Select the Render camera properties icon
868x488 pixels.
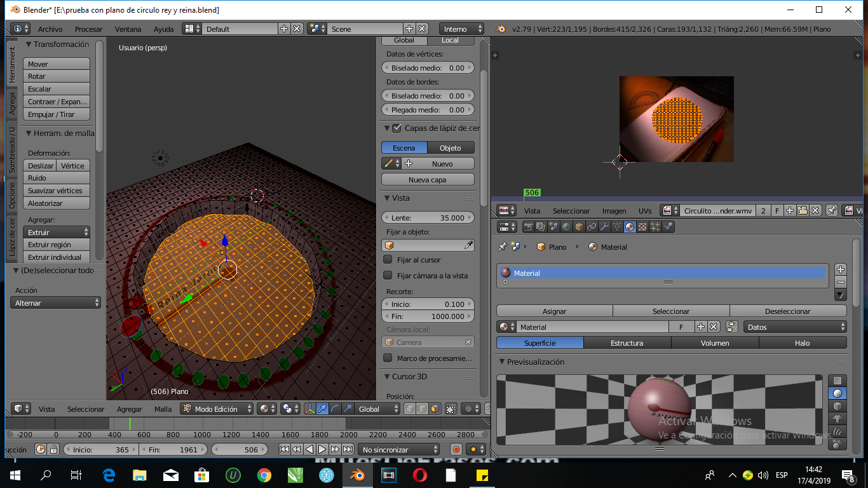pos(527,227)
